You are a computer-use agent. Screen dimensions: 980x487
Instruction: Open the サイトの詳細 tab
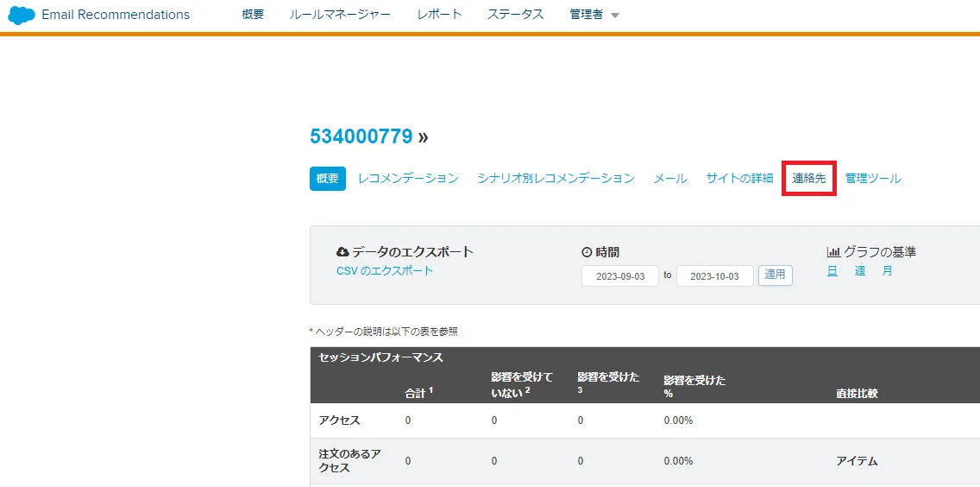(x=740, y=179)
